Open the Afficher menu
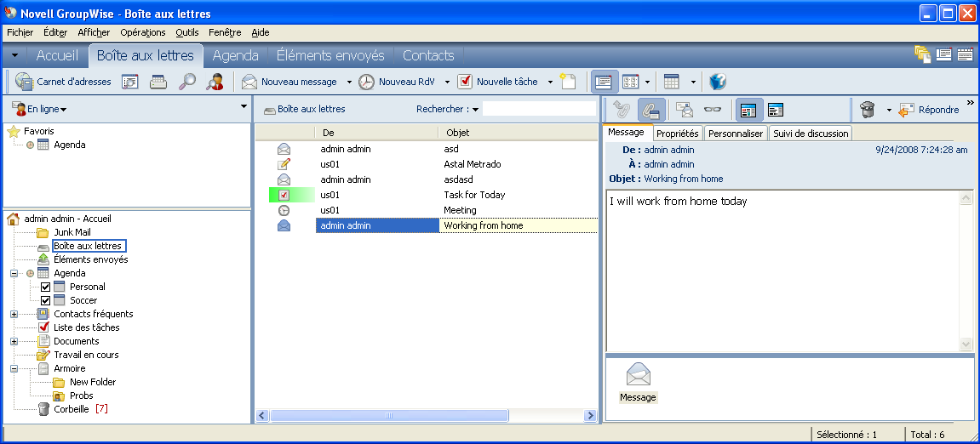 click(94, 32)
